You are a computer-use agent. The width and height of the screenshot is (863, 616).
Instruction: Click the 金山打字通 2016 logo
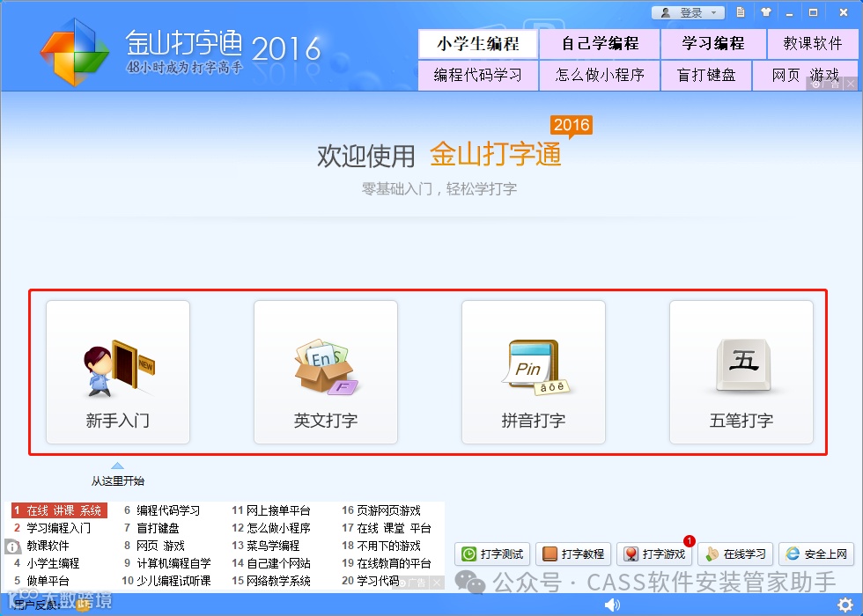(181, 52)
